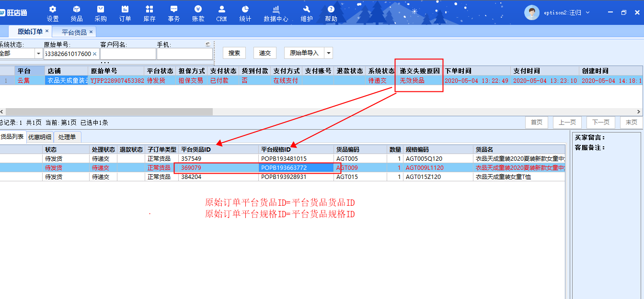Expand the 原始单导入 dropdown arrow
Image resolution: width=644 pixels, height=299 pixels.
pyautogui.click(x=328, y=53)
